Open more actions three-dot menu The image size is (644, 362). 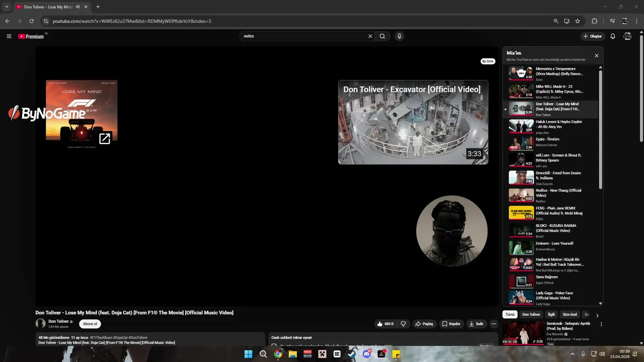click(x=494, y=324)
